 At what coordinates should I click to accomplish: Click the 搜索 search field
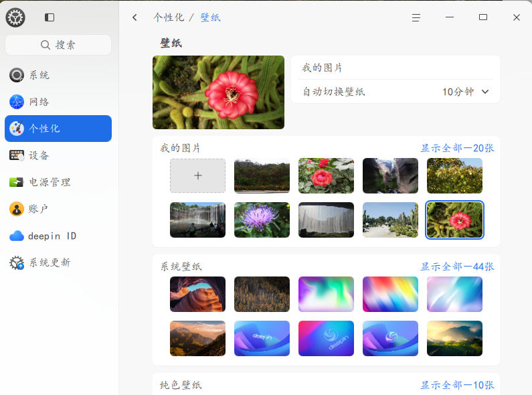point(58,45)
